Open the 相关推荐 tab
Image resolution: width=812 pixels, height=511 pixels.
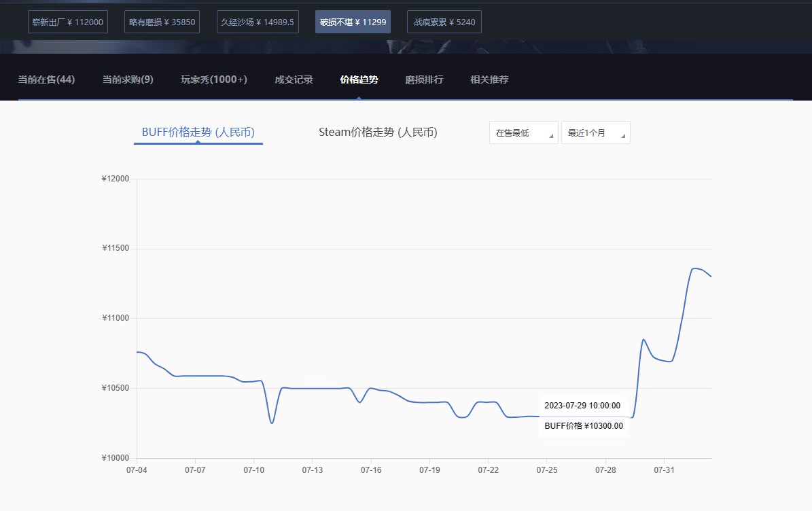point(489,80)
